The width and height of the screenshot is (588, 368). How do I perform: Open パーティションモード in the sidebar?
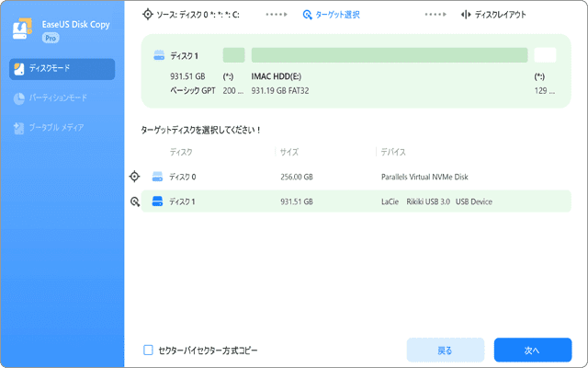[58, 98]
